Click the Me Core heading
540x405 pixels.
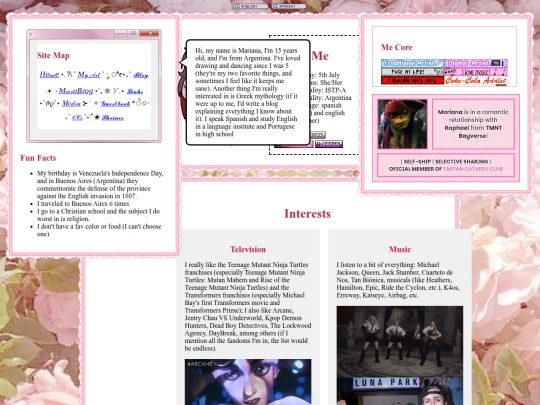point(396,48)
